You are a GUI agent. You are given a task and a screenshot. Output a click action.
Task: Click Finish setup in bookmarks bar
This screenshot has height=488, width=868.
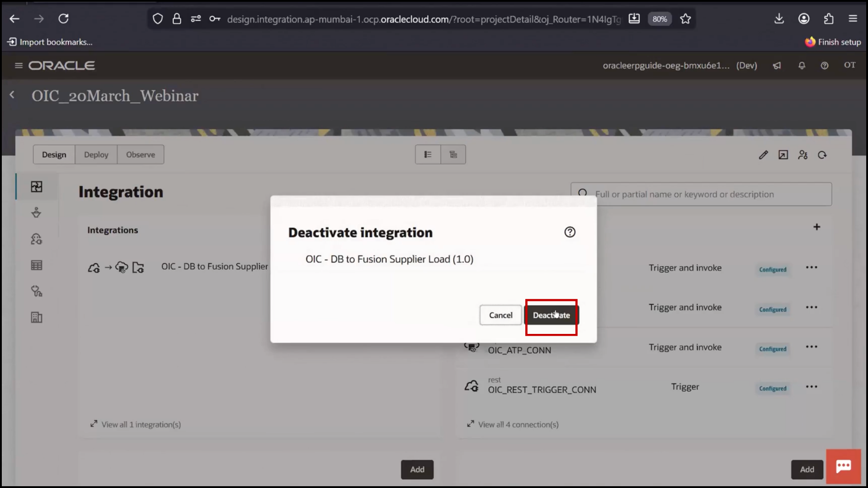pos(833,42)
